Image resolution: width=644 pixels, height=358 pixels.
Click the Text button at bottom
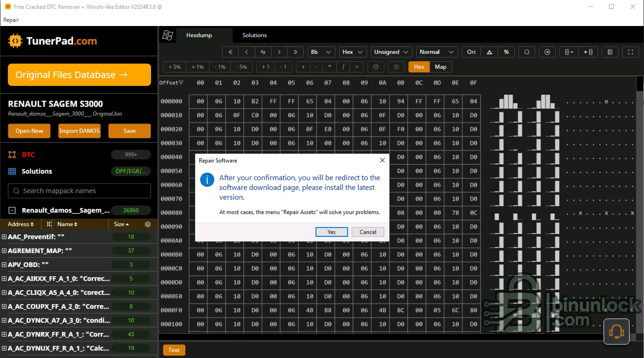(174, 350)
